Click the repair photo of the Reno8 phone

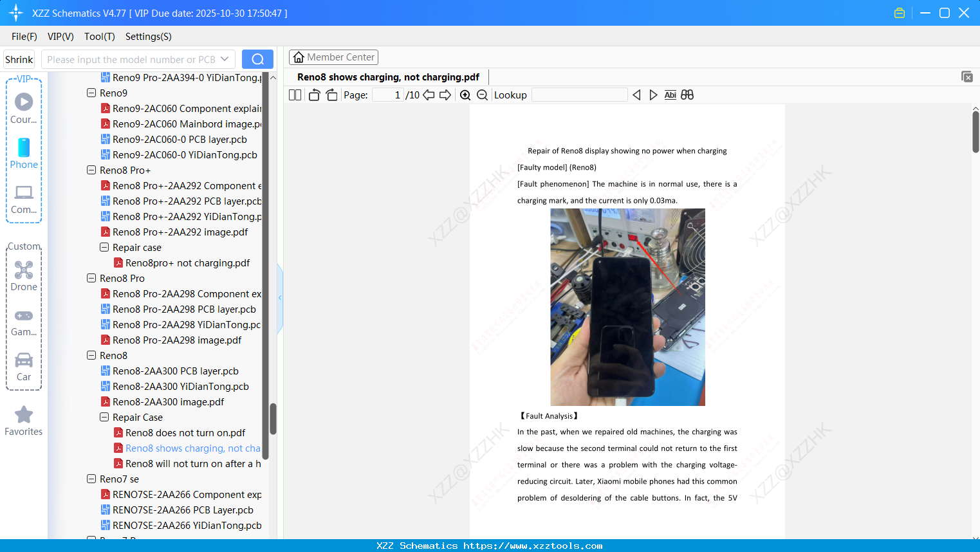[x=627, y=307]
